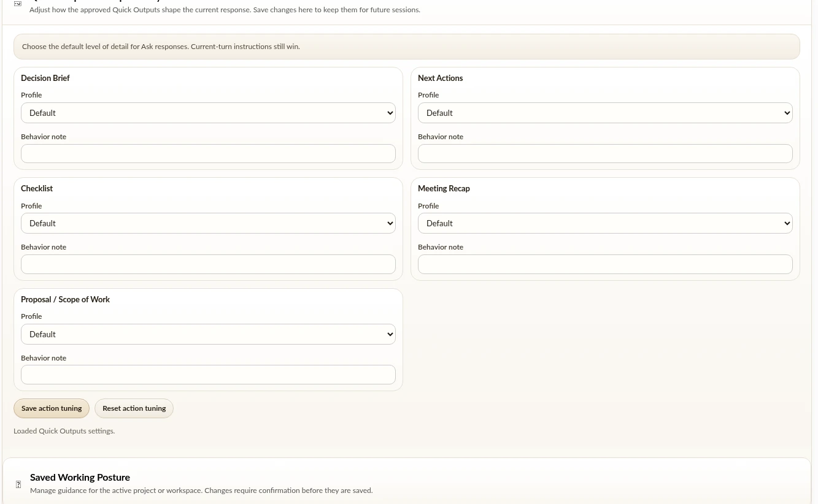Screen dimensions: 818x504
Task: Click the 'Choose the default level of detail' notice
Action: pyautogui.click(x=406, y=47)
